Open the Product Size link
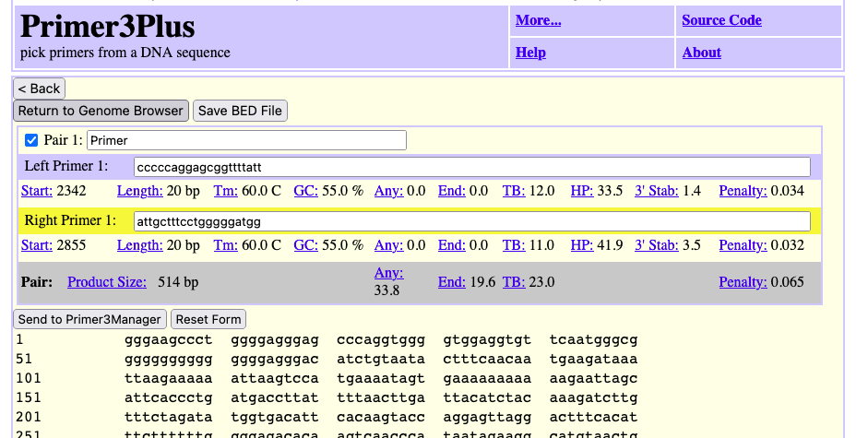868x438 pixels. [107, 282]
